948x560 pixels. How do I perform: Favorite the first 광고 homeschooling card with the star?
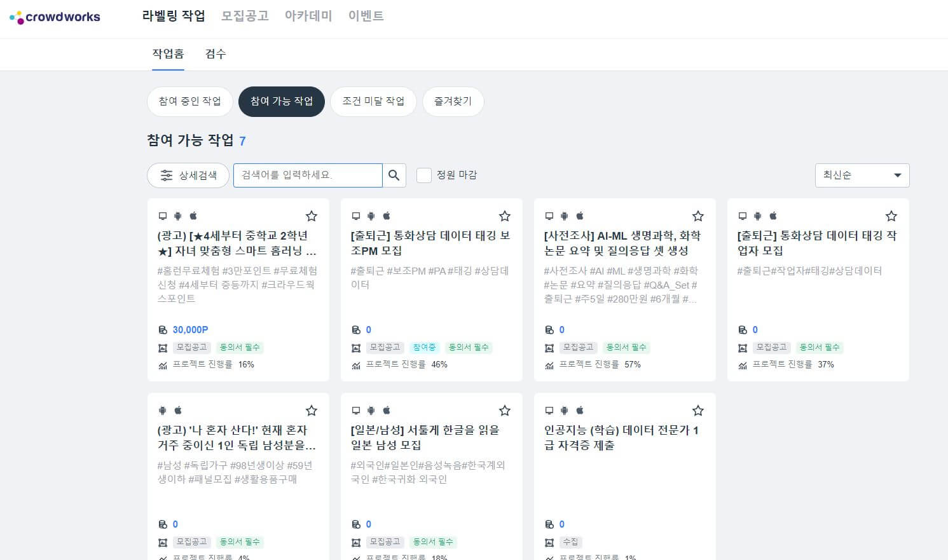(x=312, y=216)
